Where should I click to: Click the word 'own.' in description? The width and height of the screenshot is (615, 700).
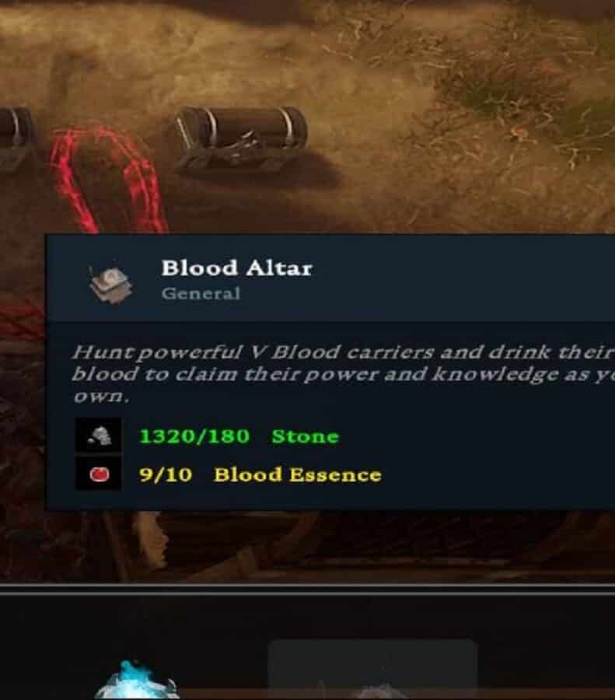(101, 397)
